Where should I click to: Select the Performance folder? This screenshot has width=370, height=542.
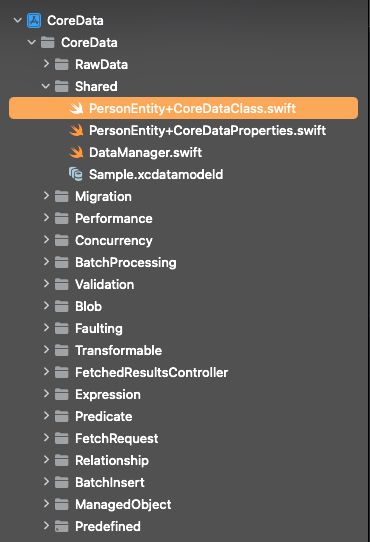coord(114,218)
